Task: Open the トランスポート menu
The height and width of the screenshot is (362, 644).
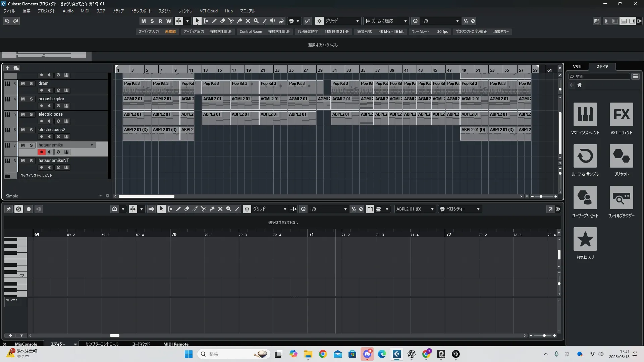Action: pyautogui.click(x=141, y=11)
